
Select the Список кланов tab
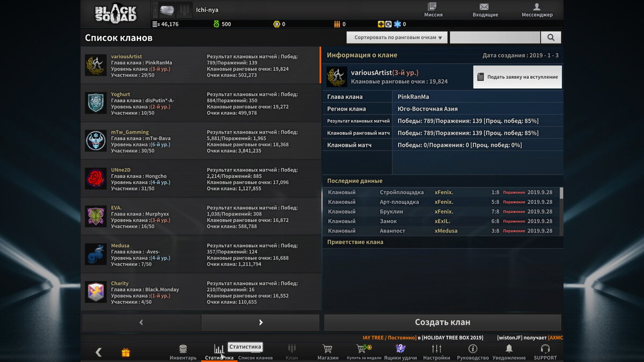[255, 358]
